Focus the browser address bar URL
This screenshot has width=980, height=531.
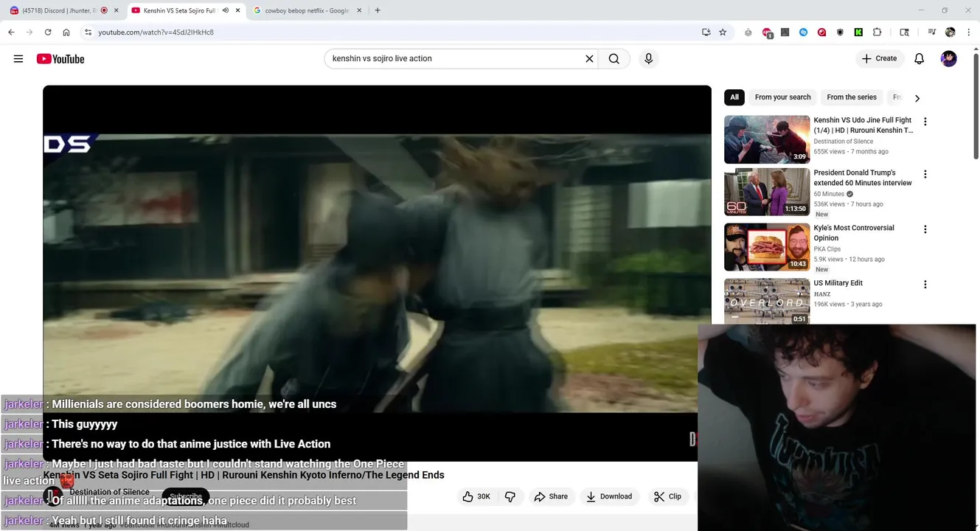click(x=156, y=32)
